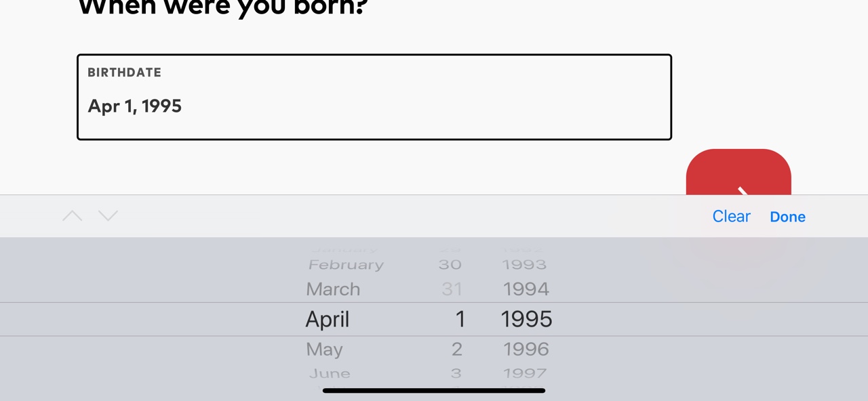
Task: Select day 30 in the picker
Action: click(x=450, y=265)
